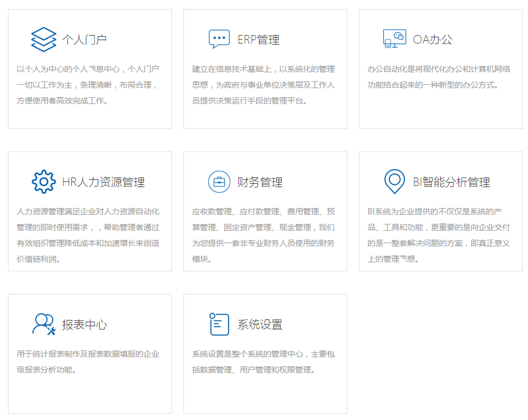
Task: Click the OA办公 description text
Action: tap(439, 77)
